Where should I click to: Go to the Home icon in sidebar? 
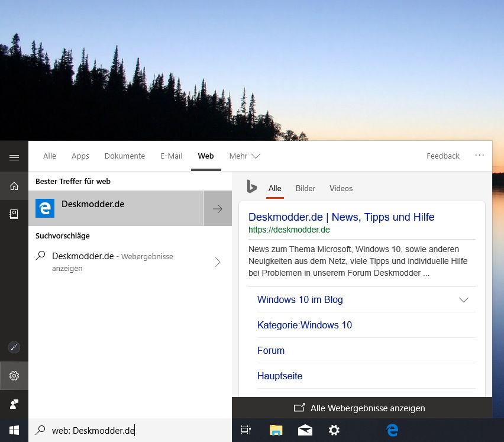click(x=14, y=186)
